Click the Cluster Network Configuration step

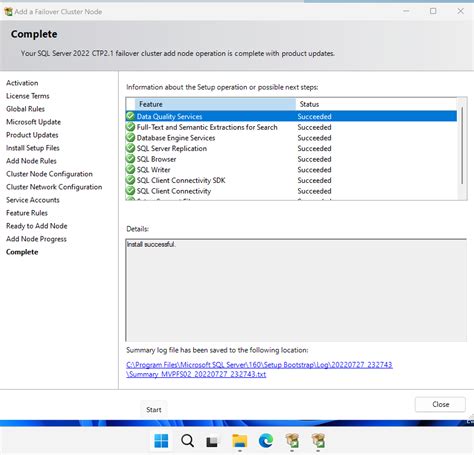(x=54, y=187)
